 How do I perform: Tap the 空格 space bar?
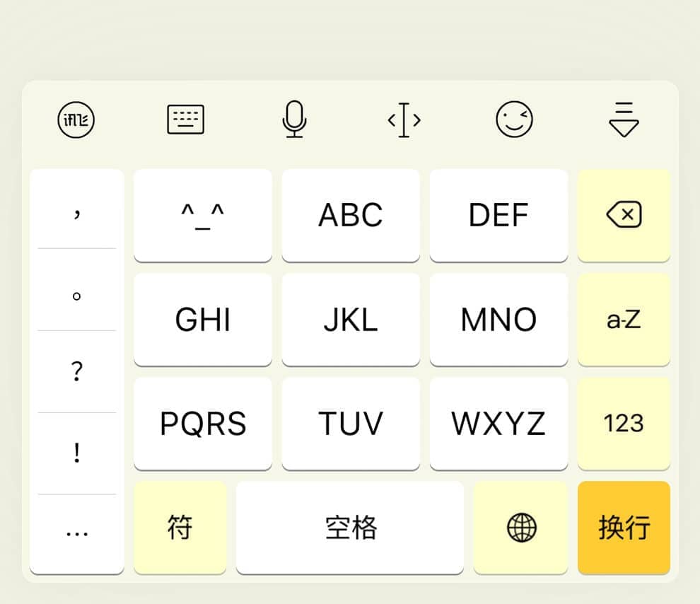(350, 528)
